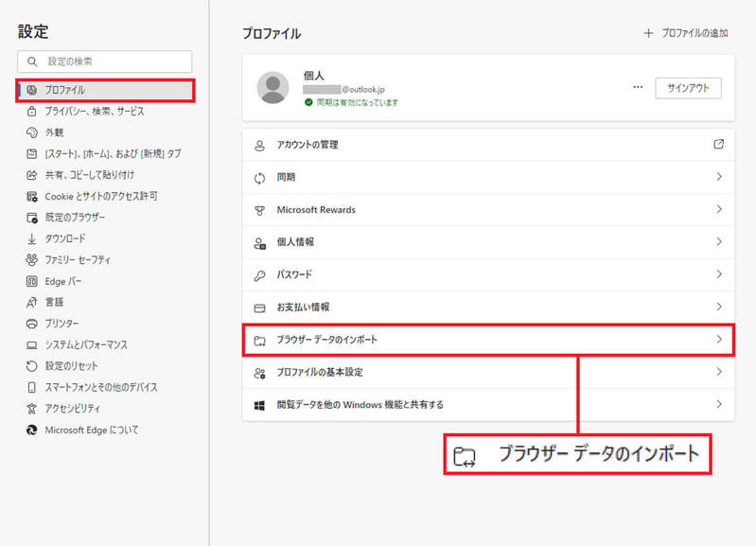Click the profile icon next to プロファイル
The width and height of the screenshot is (756, 546).
32,90
